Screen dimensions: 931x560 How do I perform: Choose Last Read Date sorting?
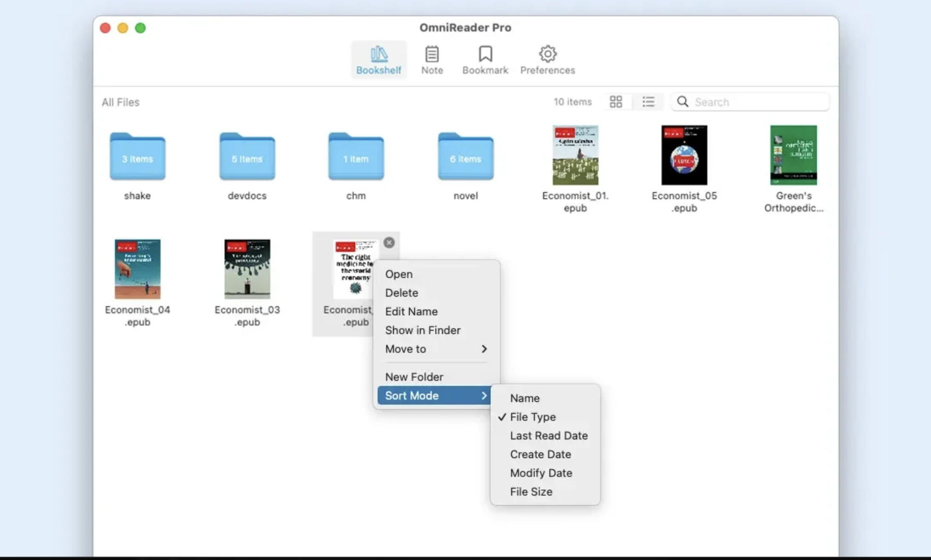click(x=549, y=435)
